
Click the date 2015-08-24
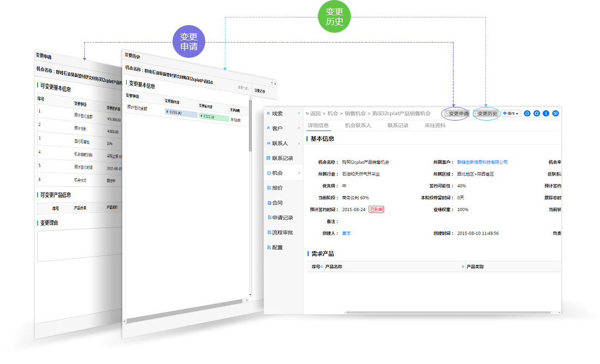tap(354, 210)
